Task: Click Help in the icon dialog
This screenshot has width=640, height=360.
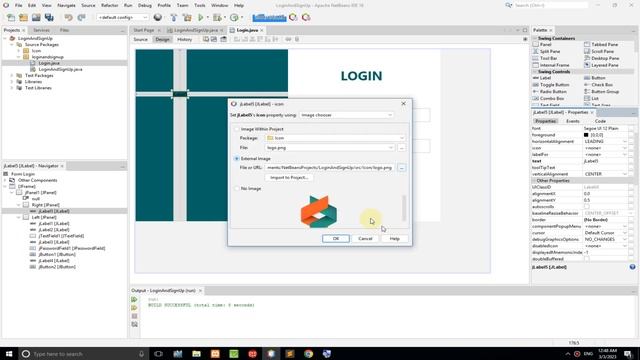Action: pyautogui.click(x=394, y=238)
